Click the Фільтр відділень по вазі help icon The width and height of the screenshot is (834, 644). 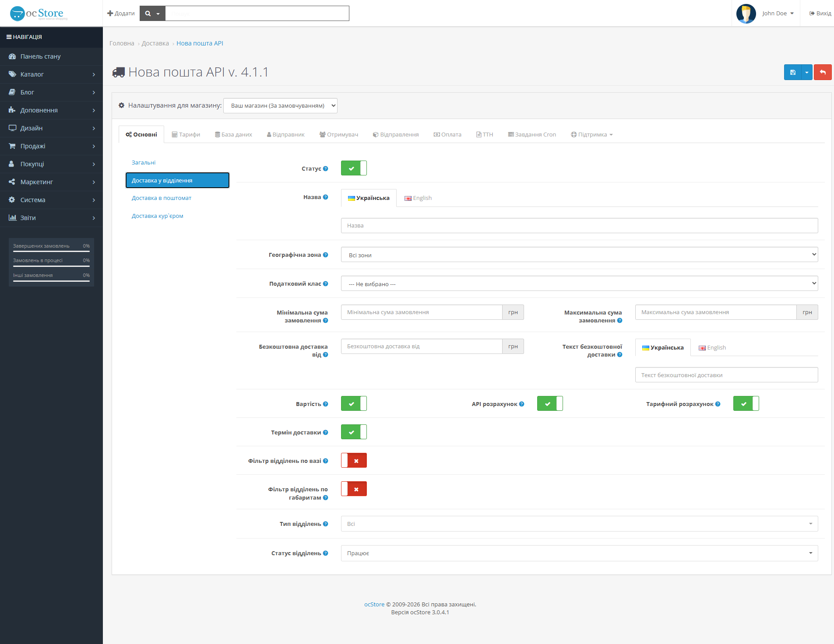click(325, 461)
